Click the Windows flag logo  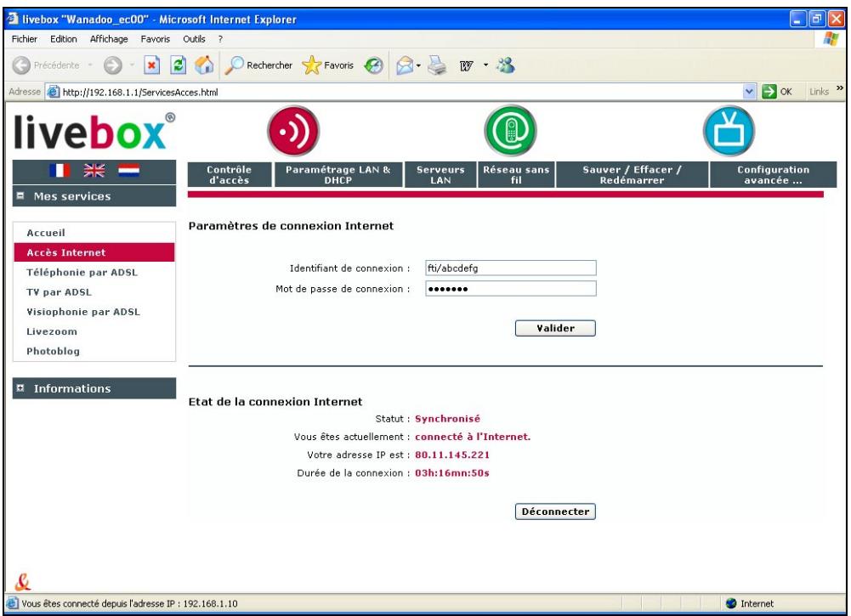pyautogui.click(x=831, y=39)
